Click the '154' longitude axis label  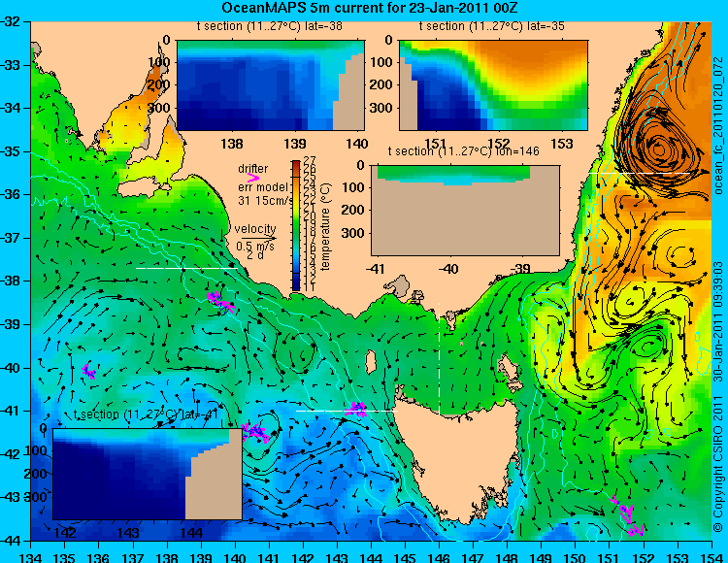(x=711, y=557)
